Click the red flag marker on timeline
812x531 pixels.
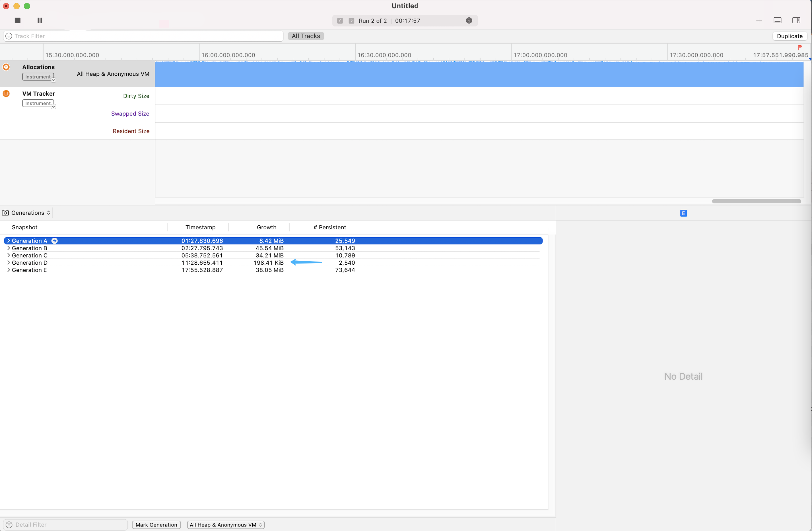[x=800, y=48]
